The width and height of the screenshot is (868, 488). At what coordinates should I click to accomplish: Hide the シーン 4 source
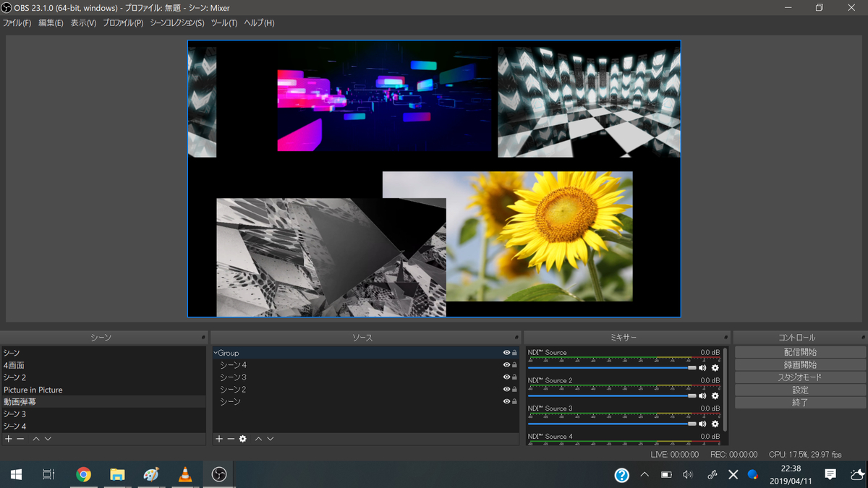(506, 365)
